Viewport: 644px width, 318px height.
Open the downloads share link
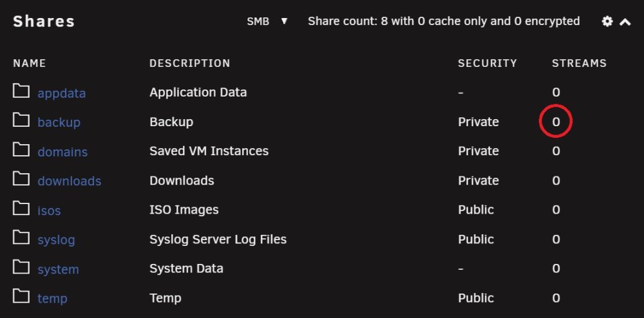coord(70,181)
